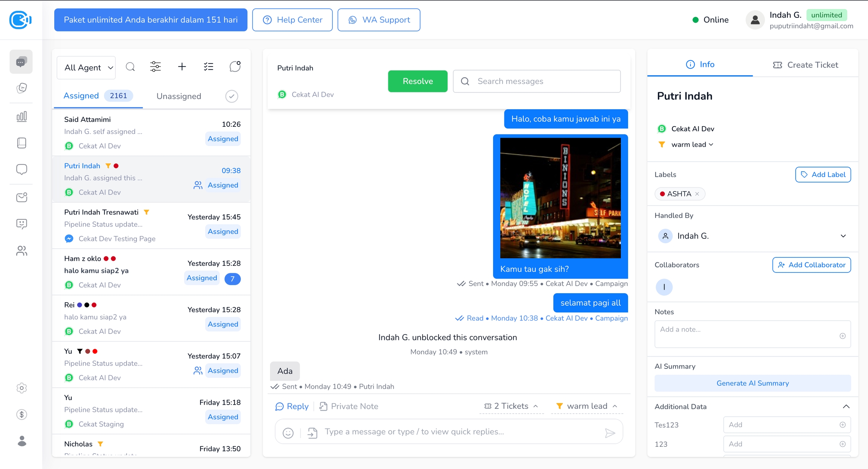The width and height of the screenshot is (868, 469).
Task: Switch to the Unassigned tab
Action: tap(179, 96)
